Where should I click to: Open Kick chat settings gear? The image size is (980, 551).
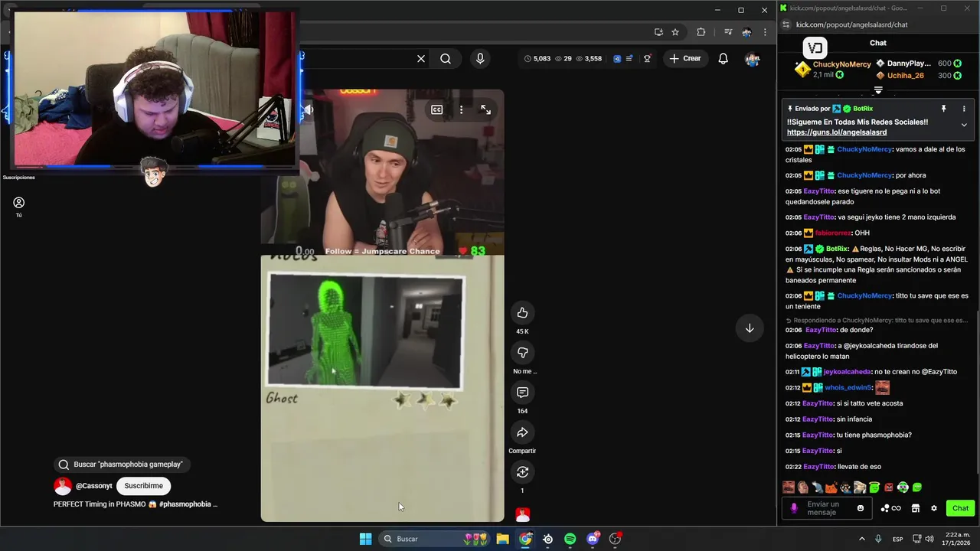point(933,508)
